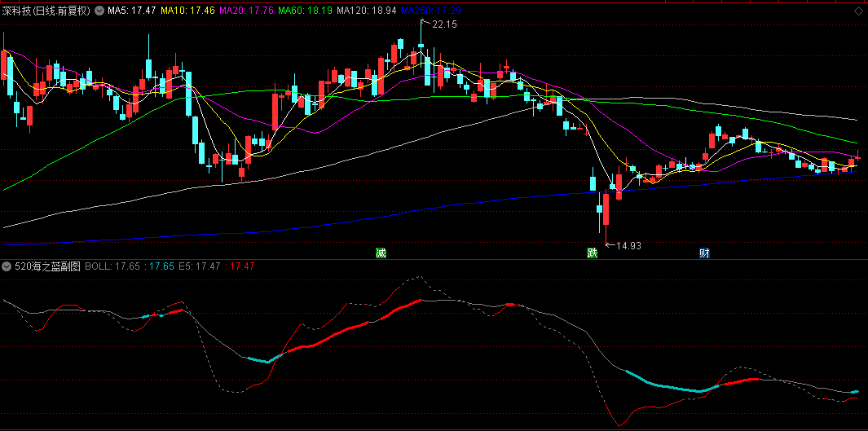Select the BOLL: 17.65 value label
868x431 pixels.
(x=112, y=266)
